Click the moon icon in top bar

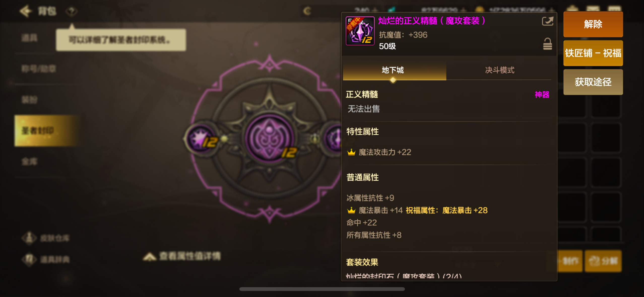tap(307, 11)
